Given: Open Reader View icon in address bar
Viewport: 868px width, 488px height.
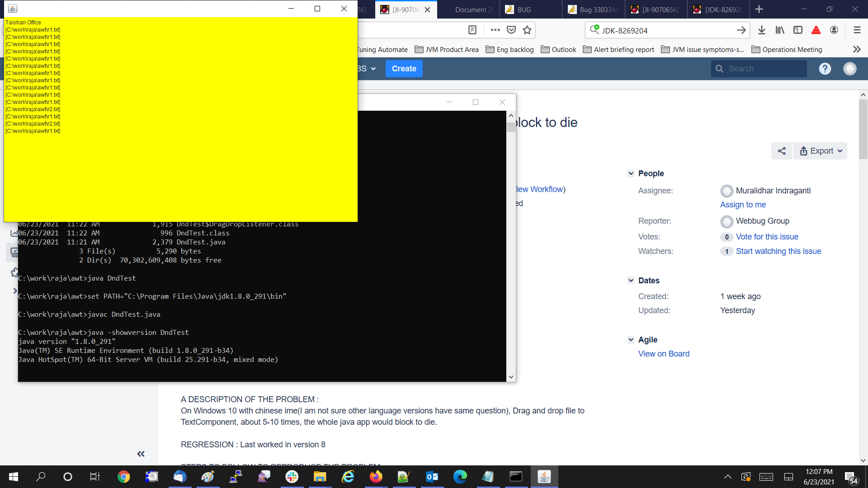Looking at the screenshot, I should click(472, 30).
